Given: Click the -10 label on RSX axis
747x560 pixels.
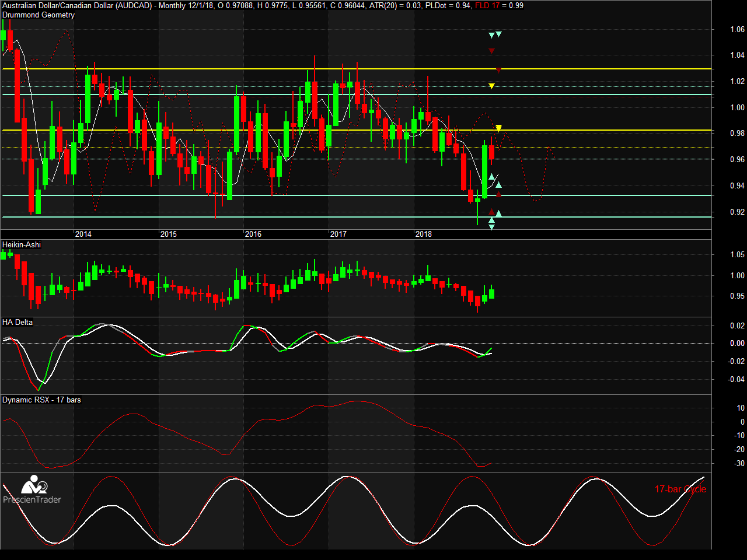Looking at the screenshot, I should click(738, 435).
